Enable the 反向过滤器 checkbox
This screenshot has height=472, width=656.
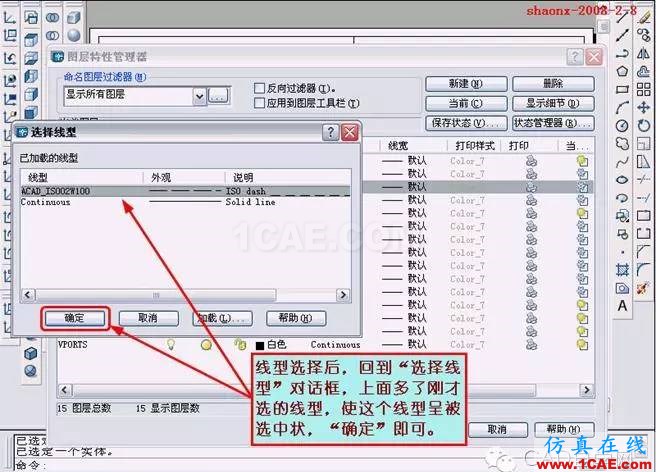pos(259,88)
